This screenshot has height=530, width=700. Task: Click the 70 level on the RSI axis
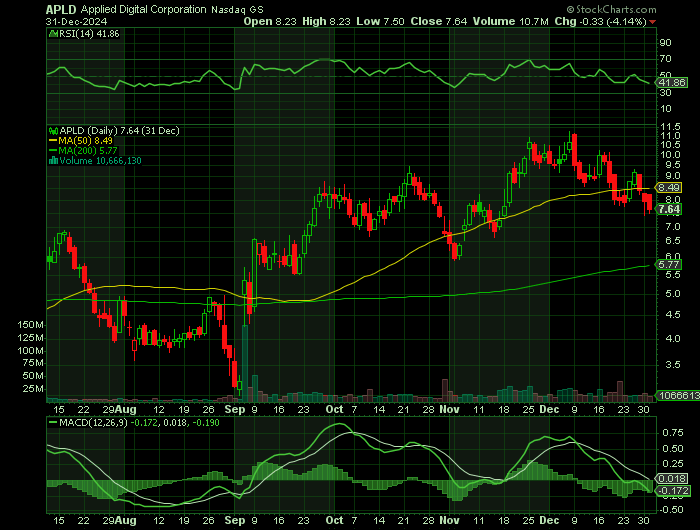(x=666, y=59)
